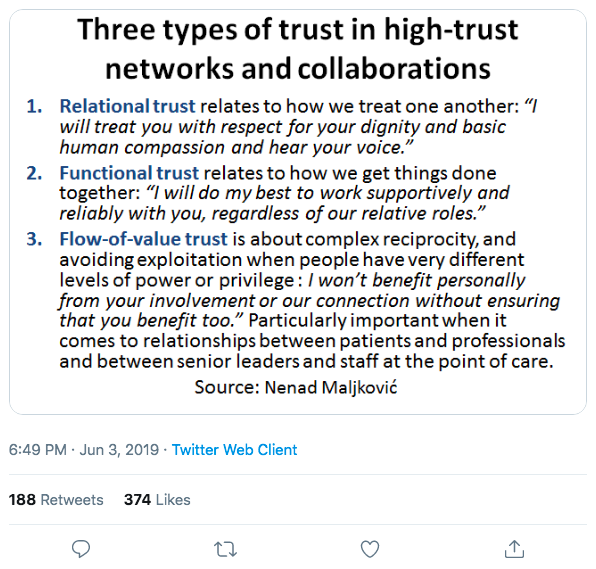The height and width of the screenshot is (569, 596).
Task: Click the 'networks and collaborations' title line
Action: 298,69
